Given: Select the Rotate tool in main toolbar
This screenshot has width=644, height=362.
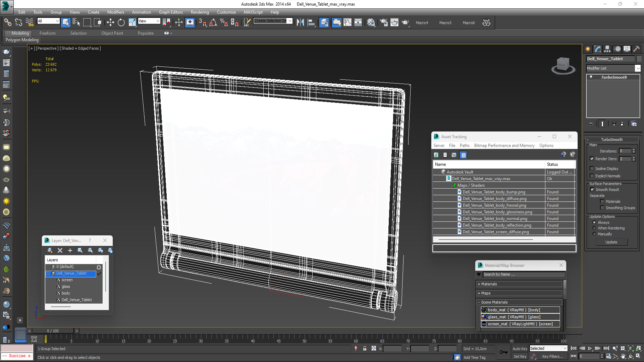Looking at the screenshot, I should point(121,22).
